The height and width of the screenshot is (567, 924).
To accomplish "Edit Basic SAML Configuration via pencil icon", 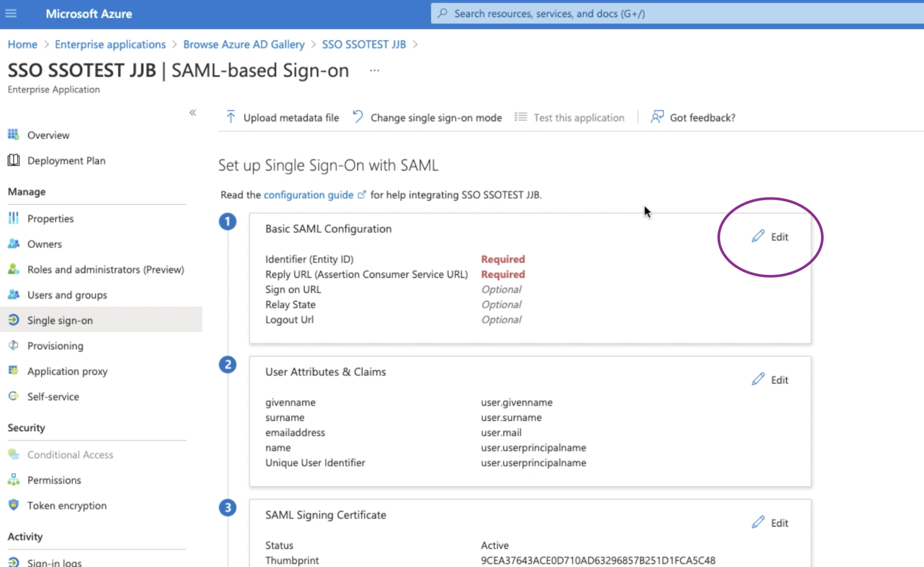I will 758,236.
